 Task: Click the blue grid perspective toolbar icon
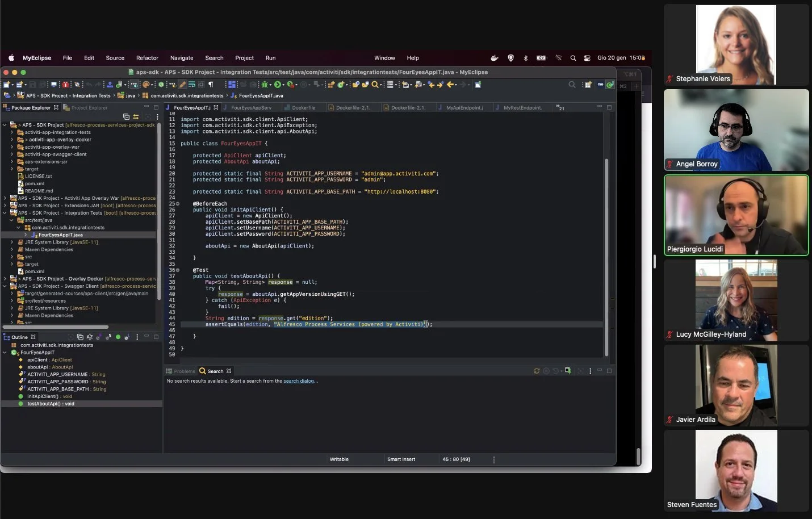[232, 85]
